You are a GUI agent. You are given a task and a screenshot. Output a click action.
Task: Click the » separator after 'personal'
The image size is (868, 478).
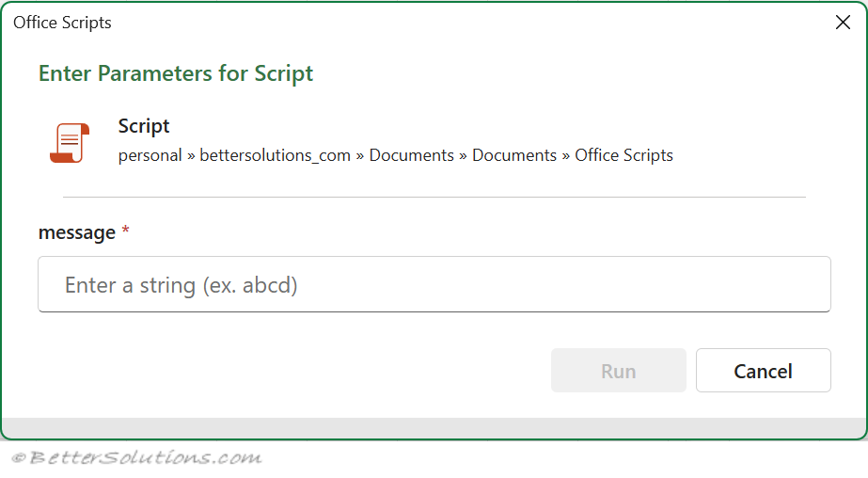[191, 156]
